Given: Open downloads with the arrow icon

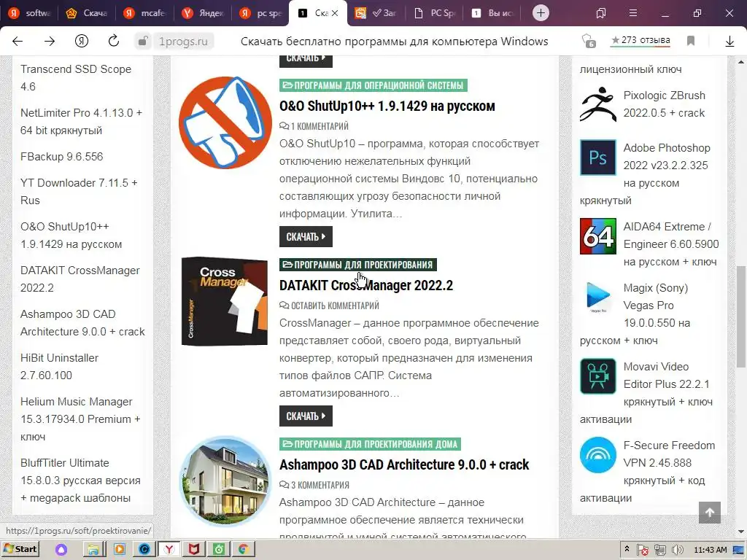Looking at the screenshot, I should click(x=729, y=42).
